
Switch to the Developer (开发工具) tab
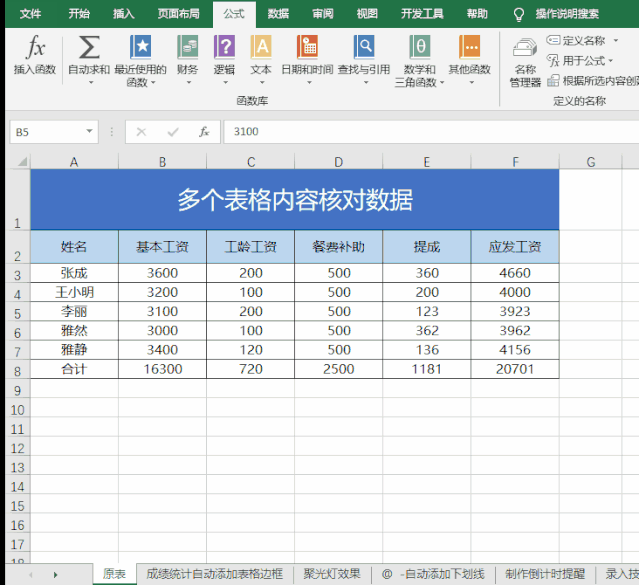422,14
